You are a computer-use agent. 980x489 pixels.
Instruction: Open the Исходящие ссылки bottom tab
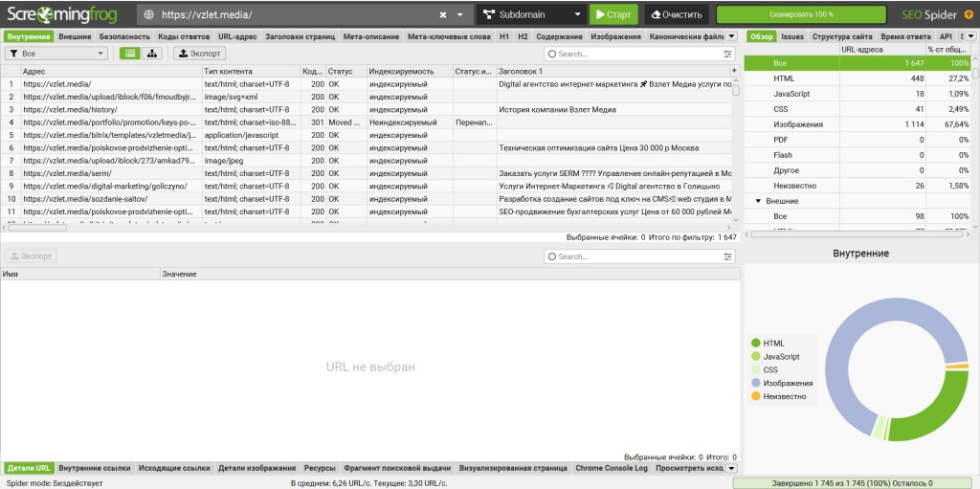point(174,468)
